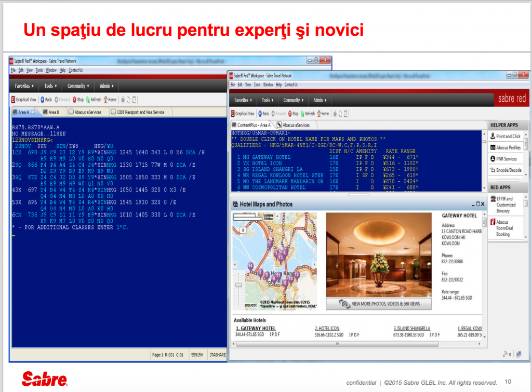Click Home icon in right window toolbar
Image resolution: width=532 pixels, height=392 pixels.
point(319,114)
